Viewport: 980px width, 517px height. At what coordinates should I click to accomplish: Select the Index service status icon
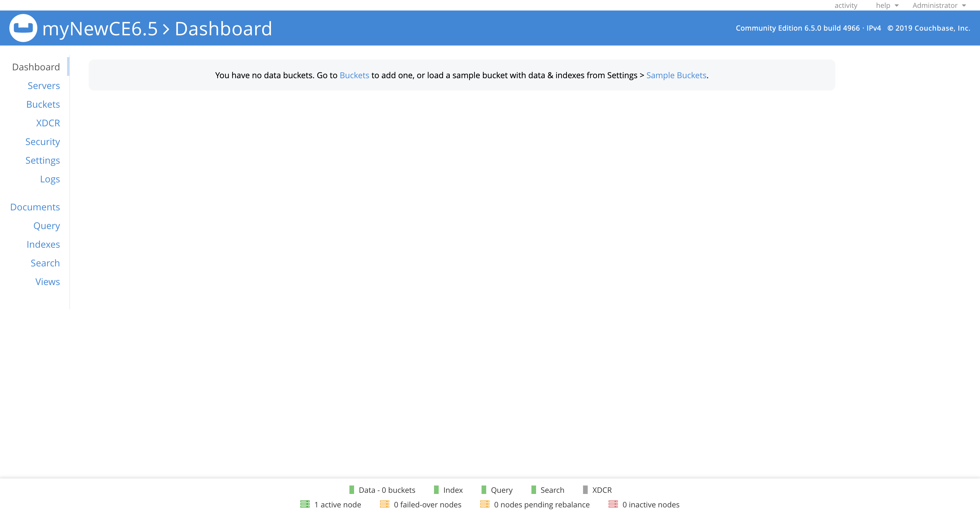(434, 490)
